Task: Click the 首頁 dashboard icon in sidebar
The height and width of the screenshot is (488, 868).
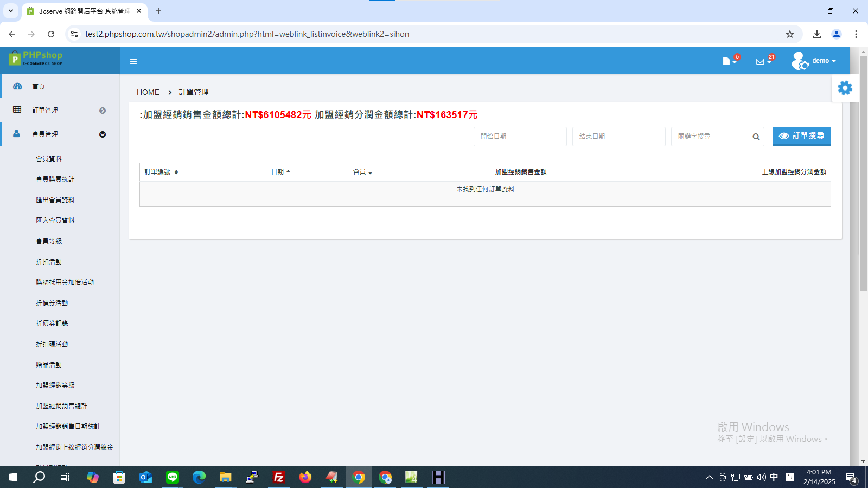Action: point(17,86)
